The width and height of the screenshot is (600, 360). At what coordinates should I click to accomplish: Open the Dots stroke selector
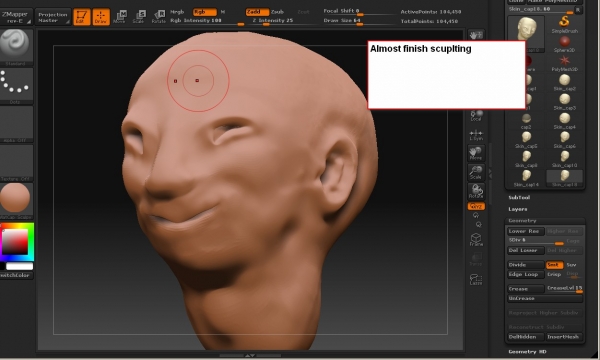coord(15,86)
